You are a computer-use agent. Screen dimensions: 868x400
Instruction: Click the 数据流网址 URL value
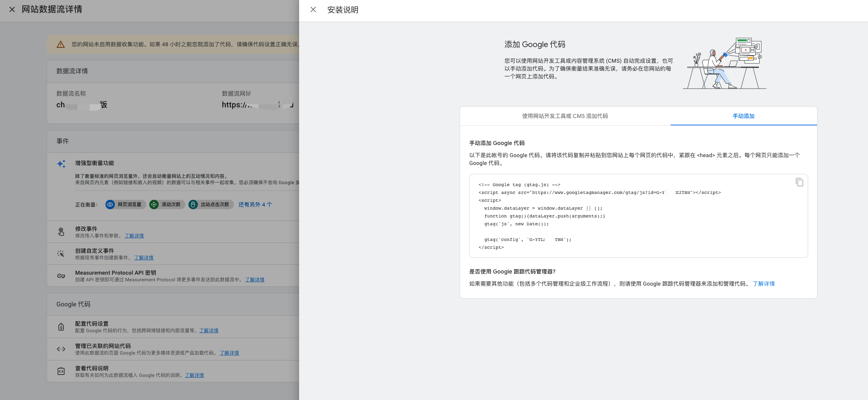(x=257, y=105)
